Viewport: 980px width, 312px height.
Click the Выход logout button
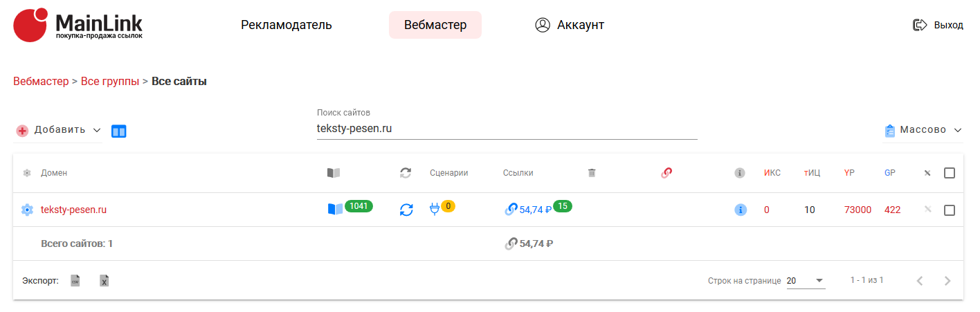[938, 25]
